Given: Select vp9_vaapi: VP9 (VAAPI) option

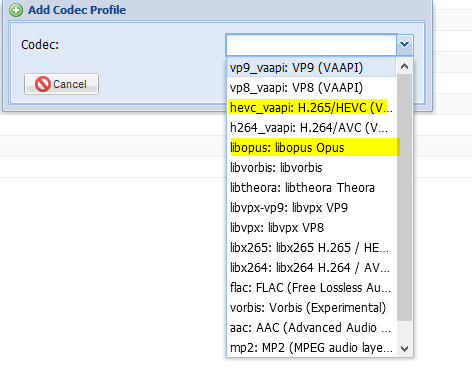Looking at the screenshot, I should coord(312,68).
